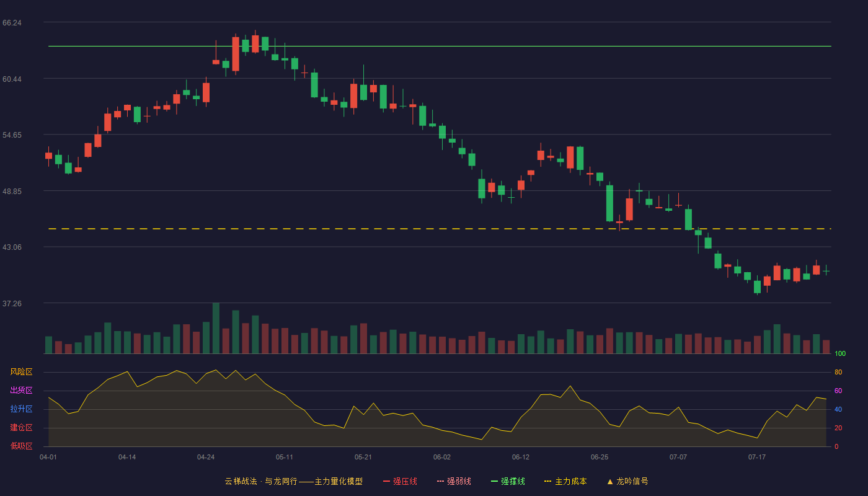
Task: Toggle the 强弱线 legend item
Action: coord(454,481)
